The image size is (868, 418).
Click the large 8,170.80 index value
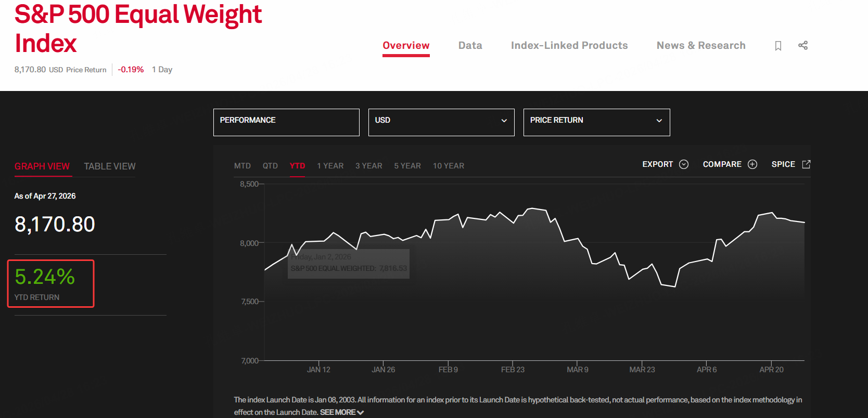click(55, 224)
